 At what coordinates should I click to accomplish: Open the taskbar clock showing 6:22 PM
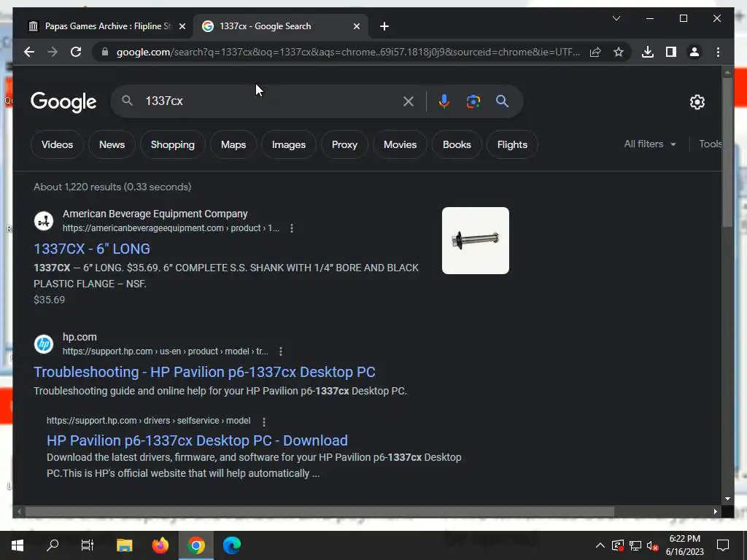click(x=684, y=545)
